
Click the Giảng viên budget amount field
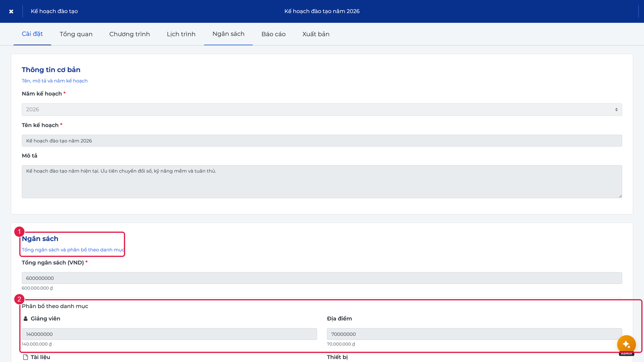[x=169, y=334]
